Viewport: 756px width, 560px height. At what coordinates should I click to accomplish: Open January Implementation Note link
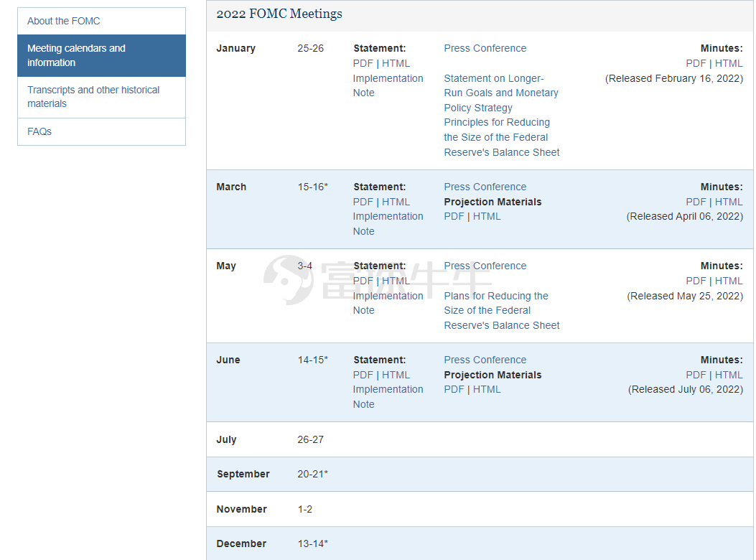(388, 85)
